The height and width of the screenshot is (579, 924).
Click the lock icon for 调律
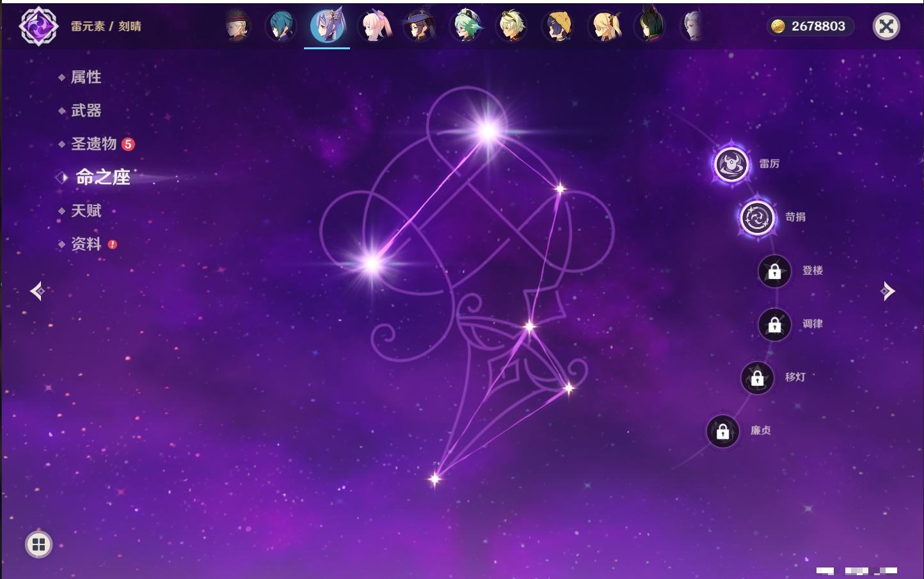coord(774,324)
